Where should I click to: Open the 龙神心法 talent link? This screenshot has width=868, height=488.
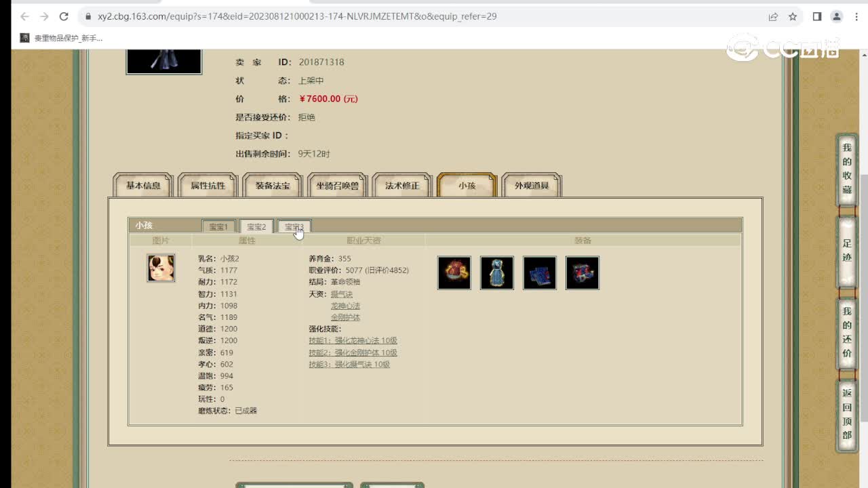pyautogui.click(x=345, y=306)
